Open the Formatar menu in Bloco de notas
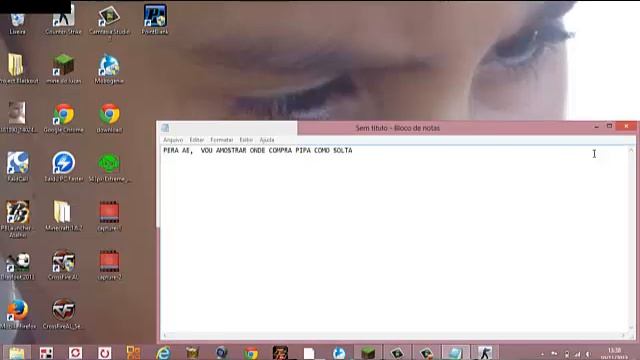This screenshot has height=360, width=640. coord(222,140)
